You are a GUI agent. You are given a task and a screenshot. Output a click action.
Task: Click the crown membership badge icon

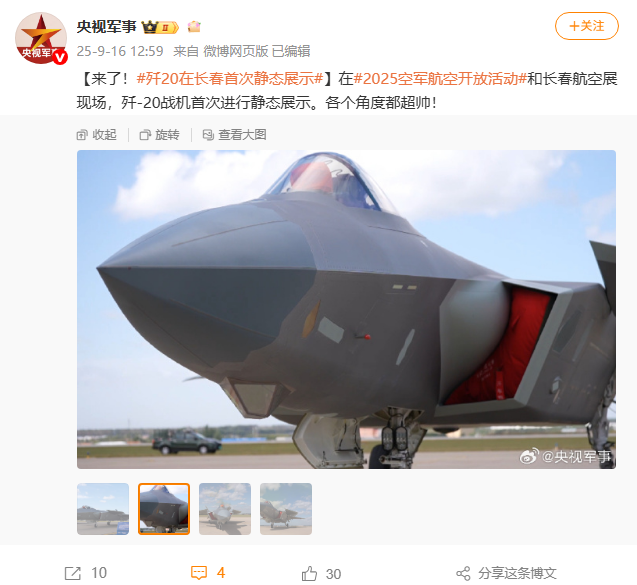160,27
